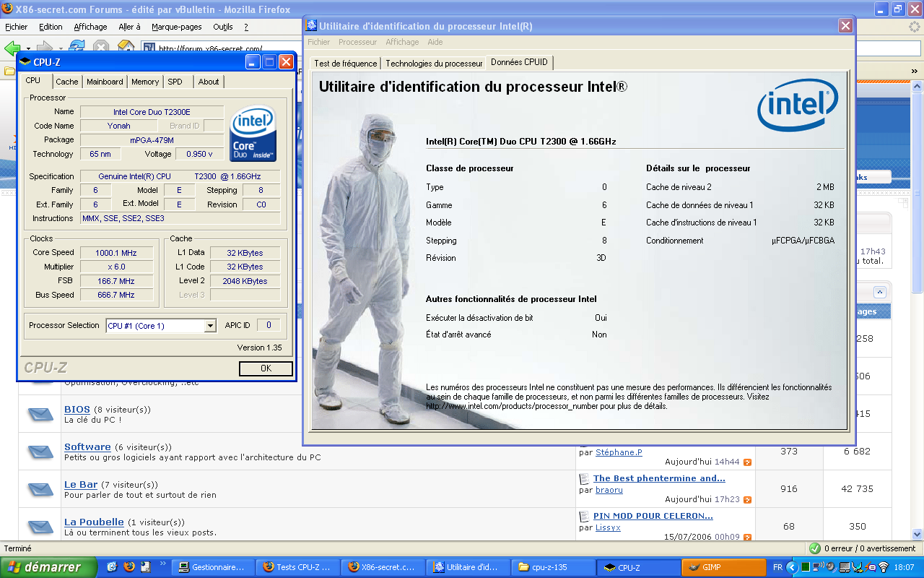Click the envelope icon beside La Poubelle forum
The height and width of the screenshot is (578, 924).
(x=40, y=527)
